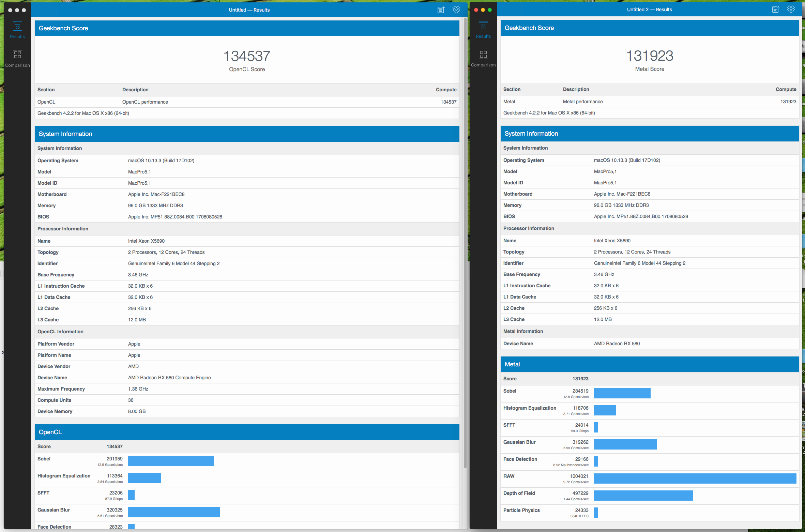Screen dimensions: 805x532
Task: Click the yellow minimize button of Untitled 2
Action: click(x=483, y=10)
